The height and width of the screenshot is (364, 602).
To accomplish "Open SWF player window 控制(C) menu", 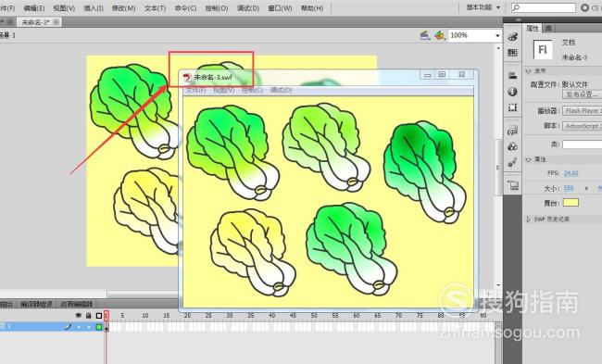I will pyautogui.click(x=252, y=90).
